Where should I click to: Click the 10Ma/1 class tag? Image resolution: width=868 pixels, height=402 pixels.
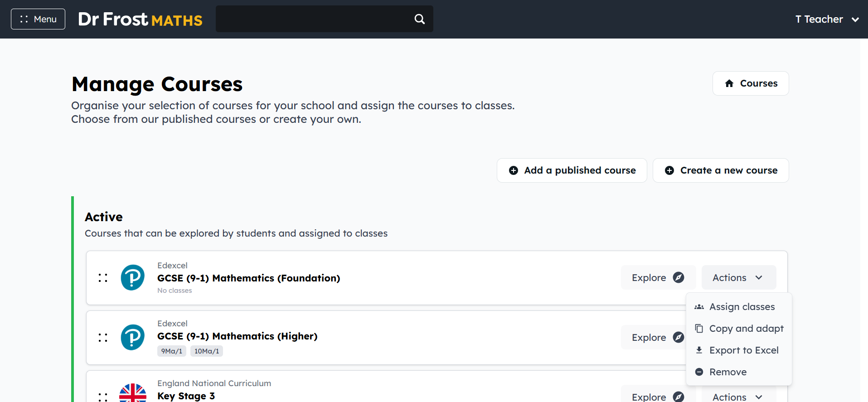point(207,351)
